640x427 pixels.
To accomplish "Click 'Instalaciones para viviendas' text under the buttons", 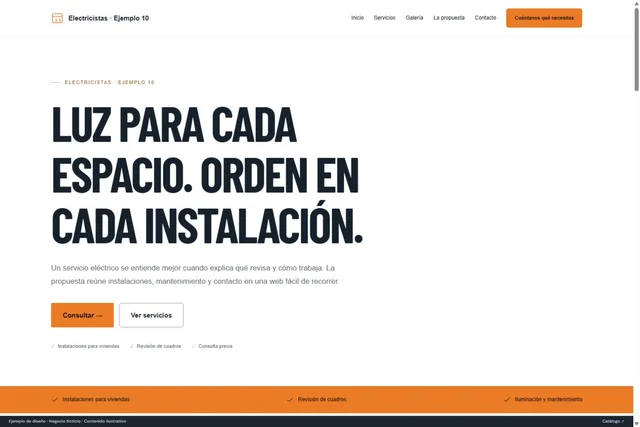I will [x=89, y=346].
